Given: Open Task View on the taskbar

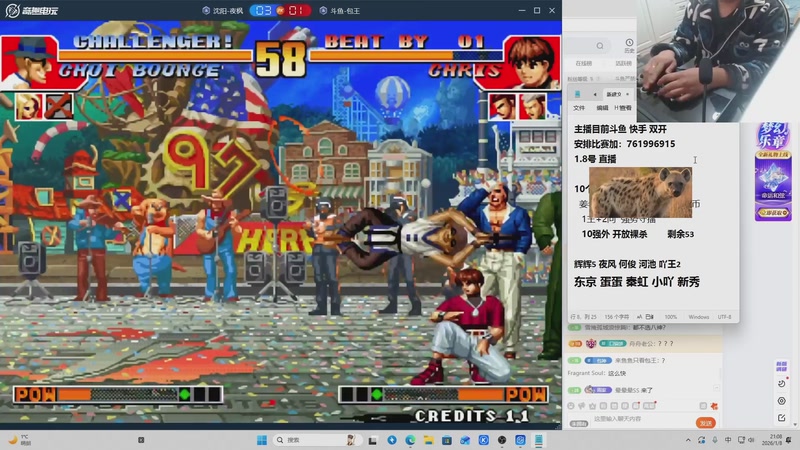Looking at the screenshot, I should click(373, 440).
